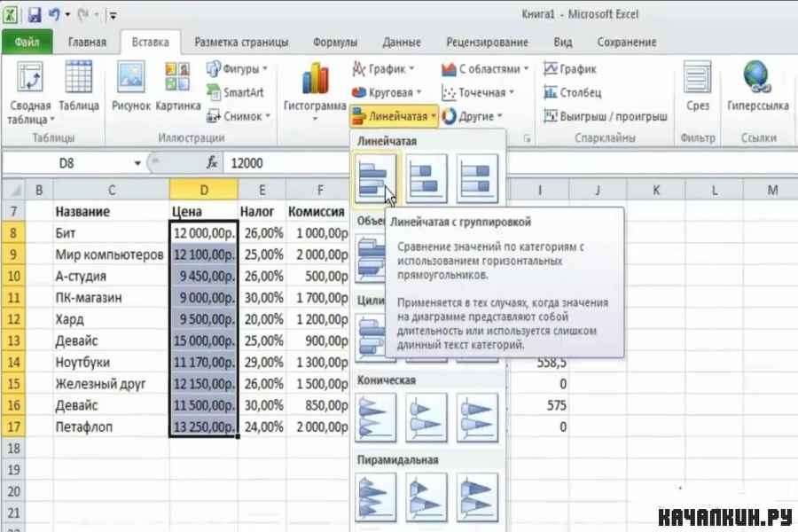Undo the last action with the arrow icon
This screenshot has height=532, width=798.
54,14
